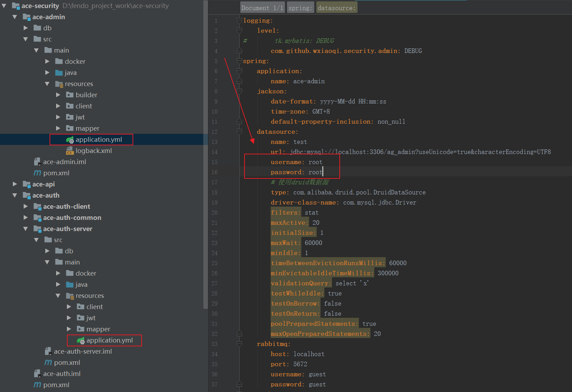Click the db folder icon in ace-auth-server
This screenshot has height=392, width=572.
tap(59, 251)
